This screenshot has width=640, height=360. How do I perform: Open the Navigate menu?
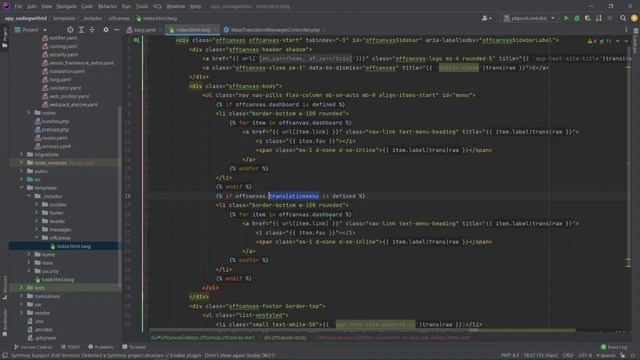pyautogui.click(x=66, y=7)
